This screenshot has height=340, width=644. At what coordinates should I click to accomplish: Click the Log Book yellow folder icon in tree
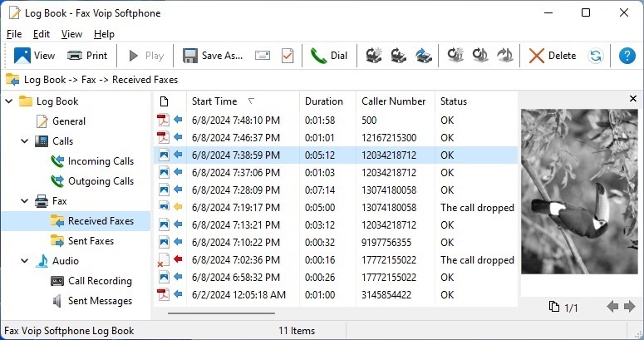point(26,101)
